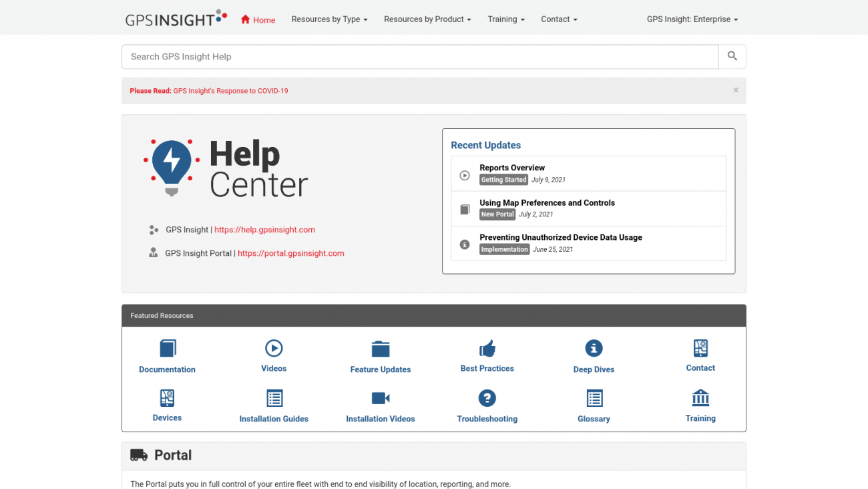Expand the Resources by Product dropdown
Image resolution: width=868 pixels, height=489 pixels.
[427, 19]
